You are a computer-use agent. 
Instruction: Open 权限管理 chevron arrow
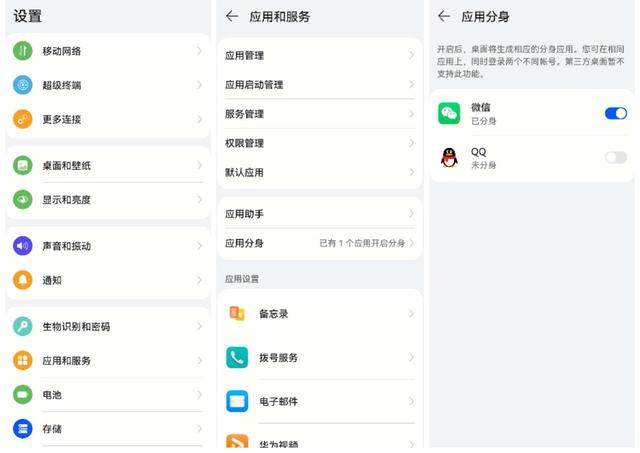(x=411, y=143)
